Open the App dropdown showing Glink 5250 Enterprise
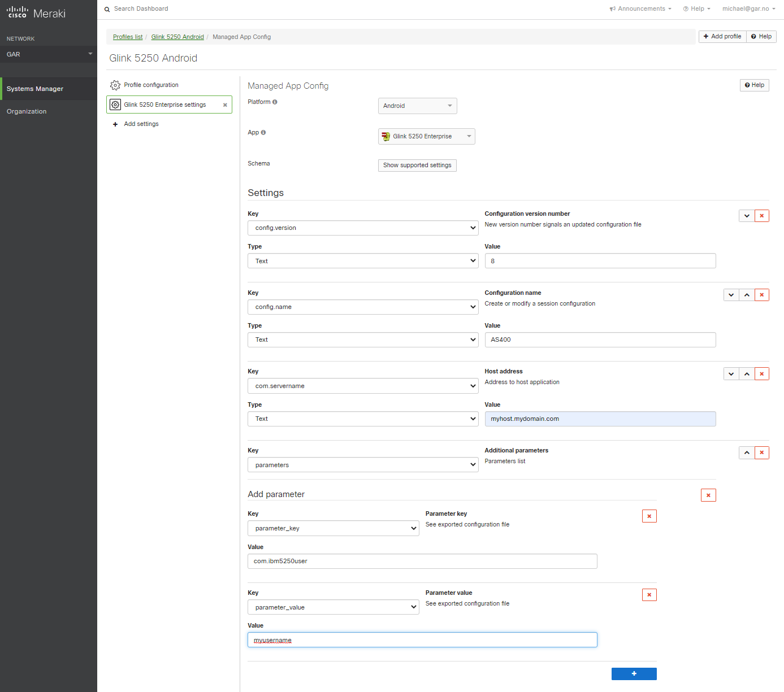 click(426, 136)
